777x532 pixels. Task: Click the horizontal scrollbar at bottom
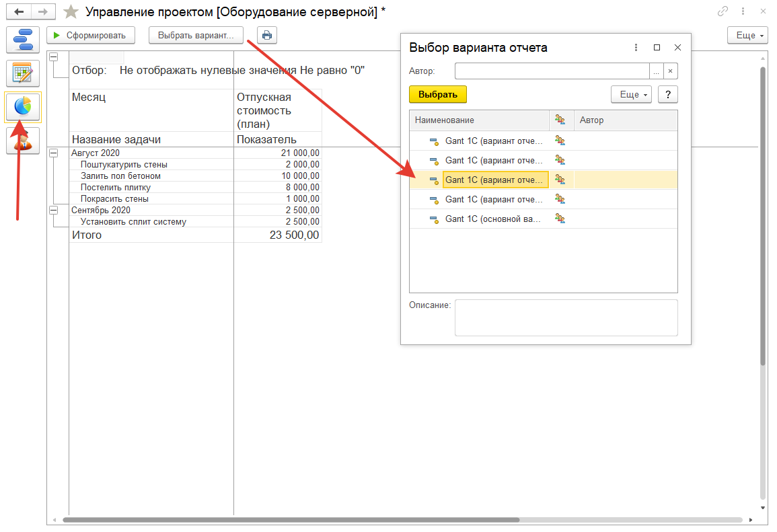click(291, 520)
